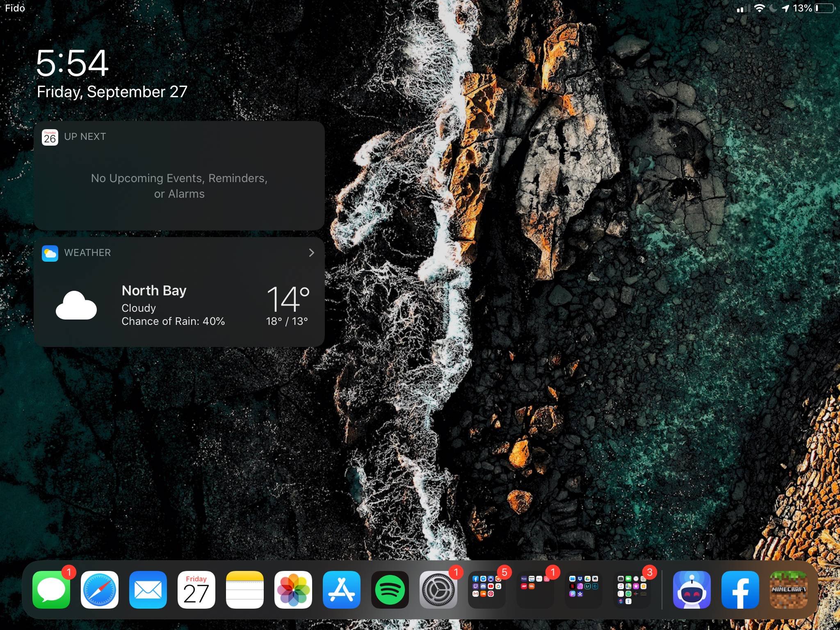
Task: Expand the Weather widget chevron
Action: (x=311, y=253)
